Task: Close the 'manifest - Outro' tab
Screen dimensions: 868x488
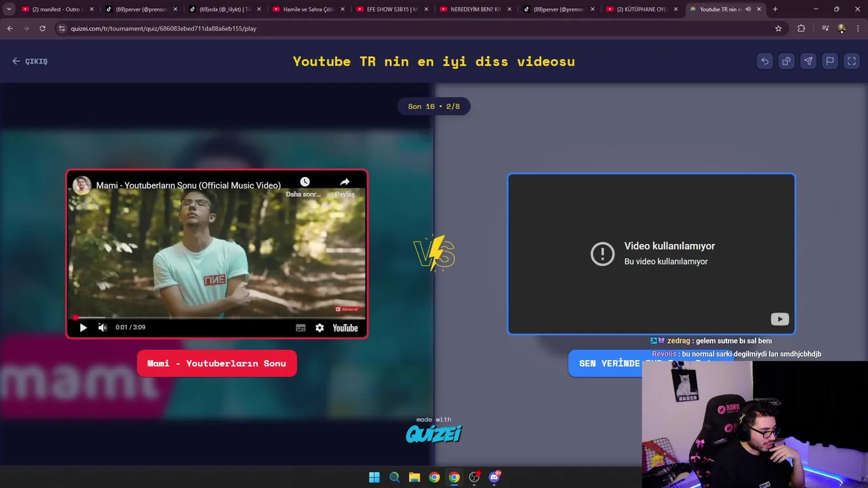Action: (x=92, y=9)
